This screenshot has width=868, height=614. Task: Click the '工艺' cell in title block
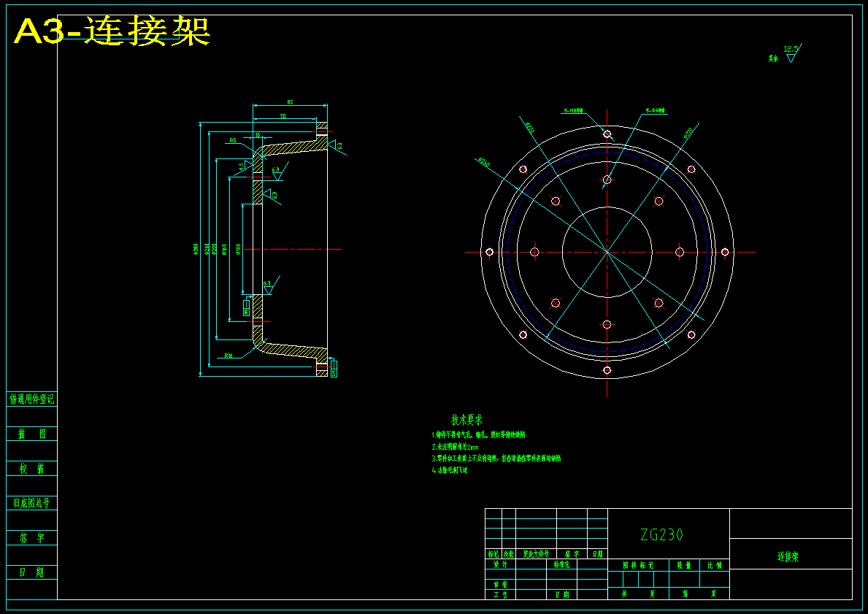(500, 594)
